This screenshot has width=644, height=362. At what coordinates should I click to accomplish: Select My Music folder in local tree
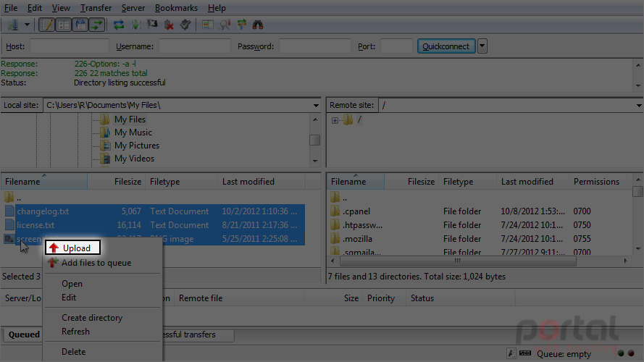(x=133, y=132)
